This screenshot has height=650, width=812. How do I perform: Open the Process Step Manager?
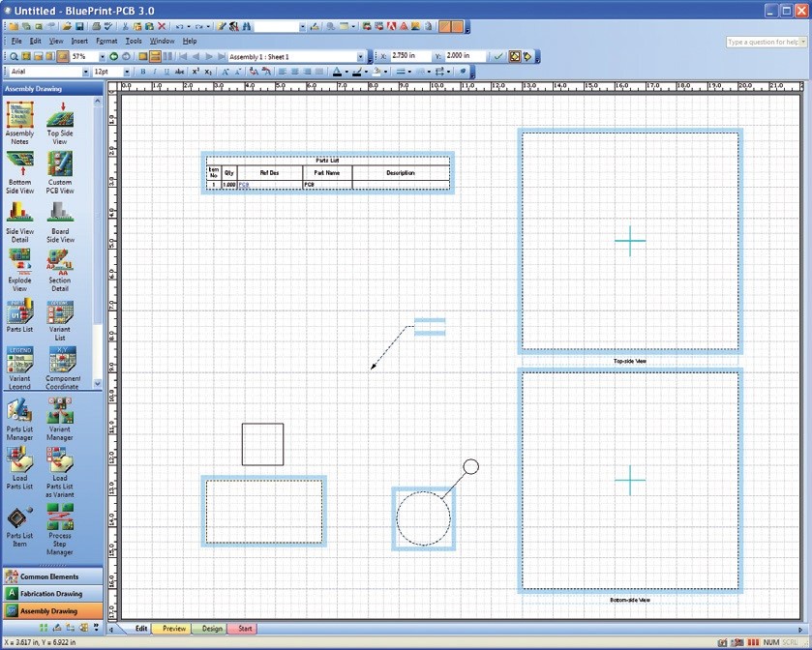click(60, 530)
